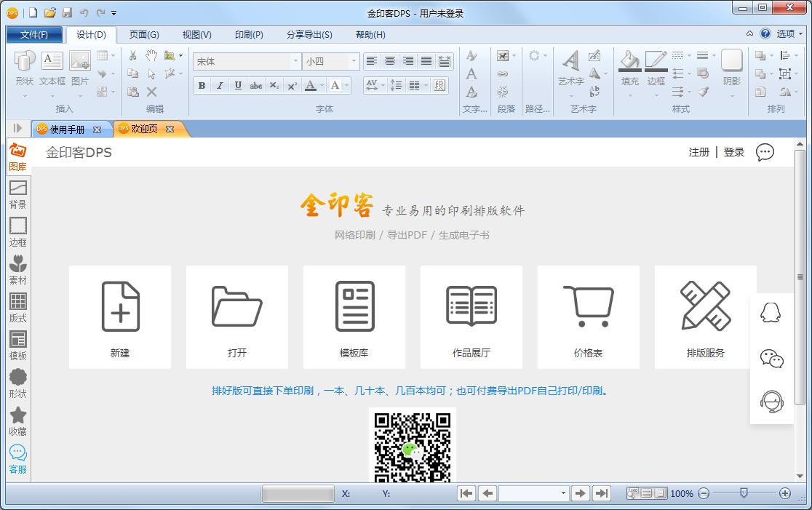Screen dimensions: 812x510
Task: Toggle underline formatting
Action: [x=237, y=86]
